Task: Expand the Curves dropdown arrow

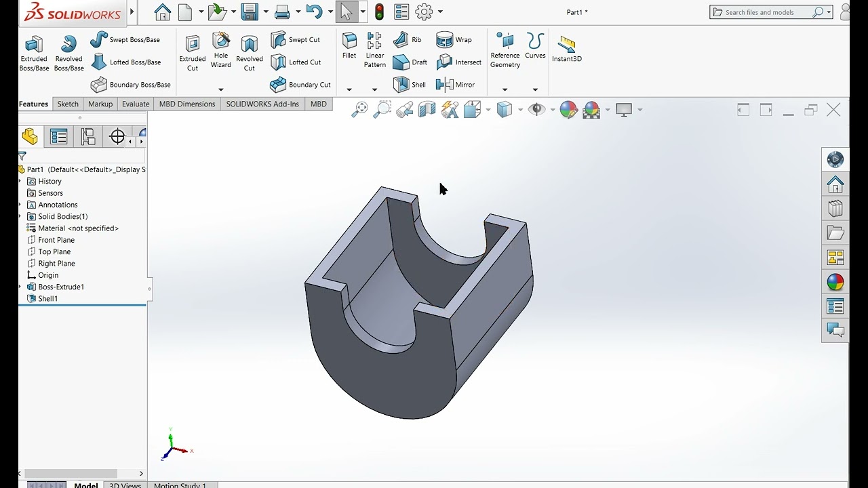Action: pos(535,89)
